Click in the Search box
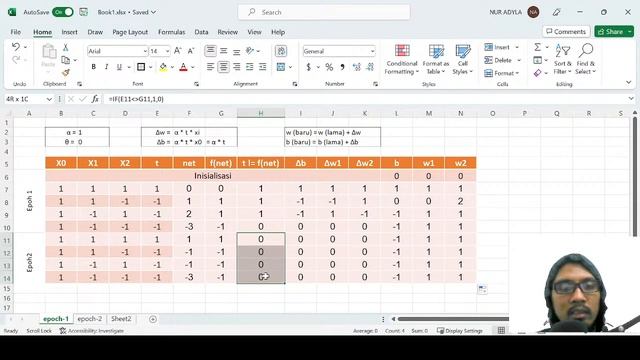This screenshot has height=360, width=640. pyautogui.click(x=324, y=12)
